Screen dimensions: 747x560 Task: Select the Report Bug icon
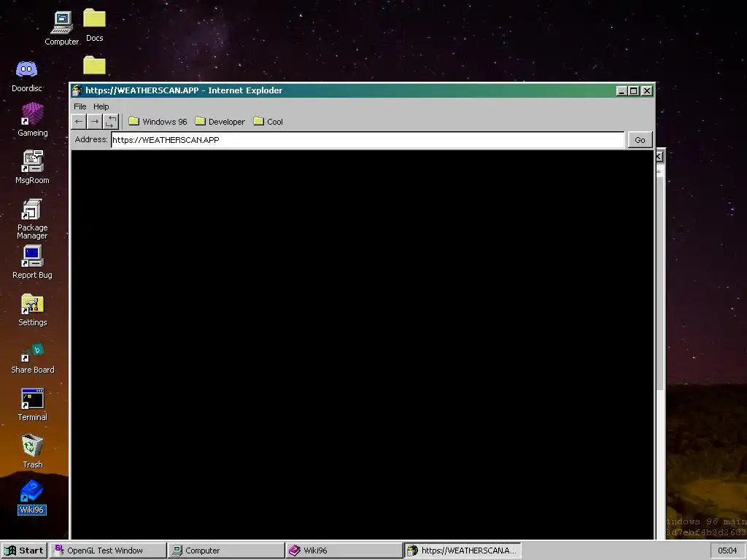click(32, 262)
